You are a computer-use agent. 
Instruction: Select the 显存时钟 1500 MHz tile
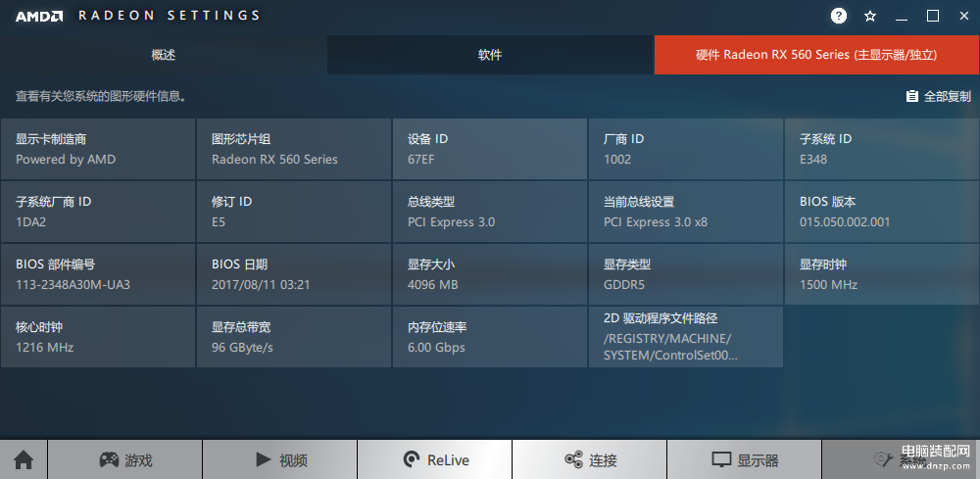pyautogui.click(x=882, y=274)
